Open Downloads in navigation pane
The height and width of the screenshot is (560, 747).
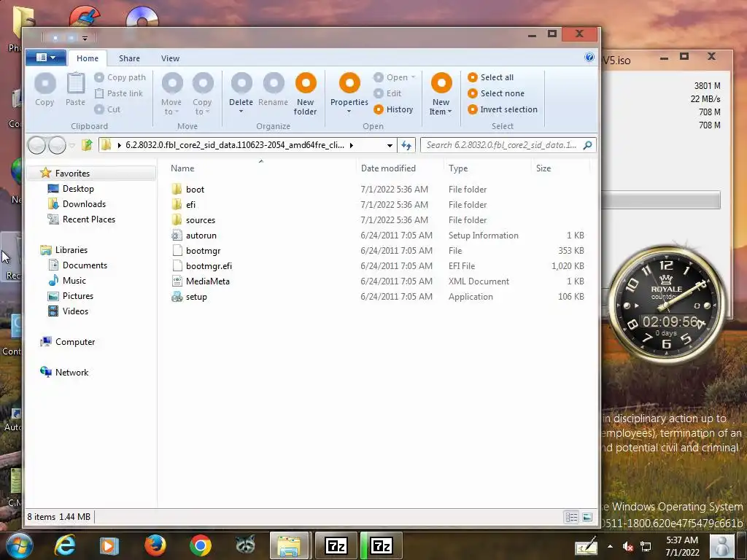tap(84, 204)
